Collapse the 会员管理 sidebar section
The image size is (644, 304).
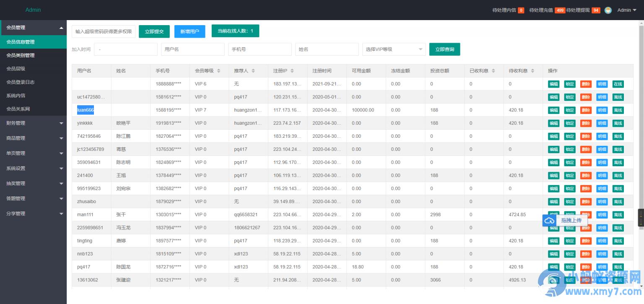click(33, 28)
